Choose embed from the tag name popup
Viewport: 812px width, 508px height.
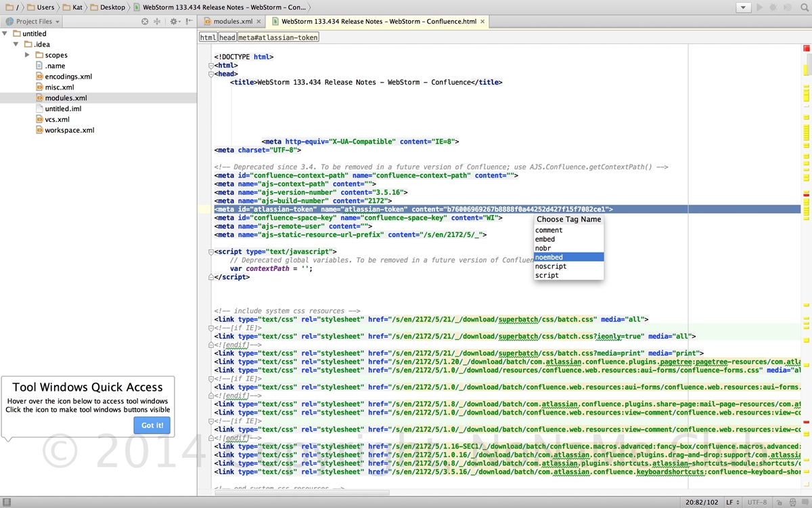click(568, 239)
